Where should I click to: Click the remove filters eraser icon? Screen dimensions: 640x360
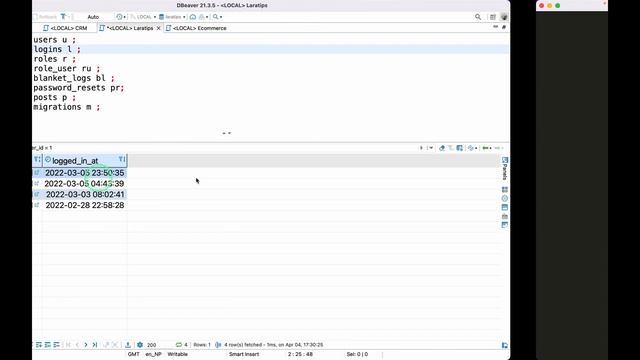[x=442, y=148]
